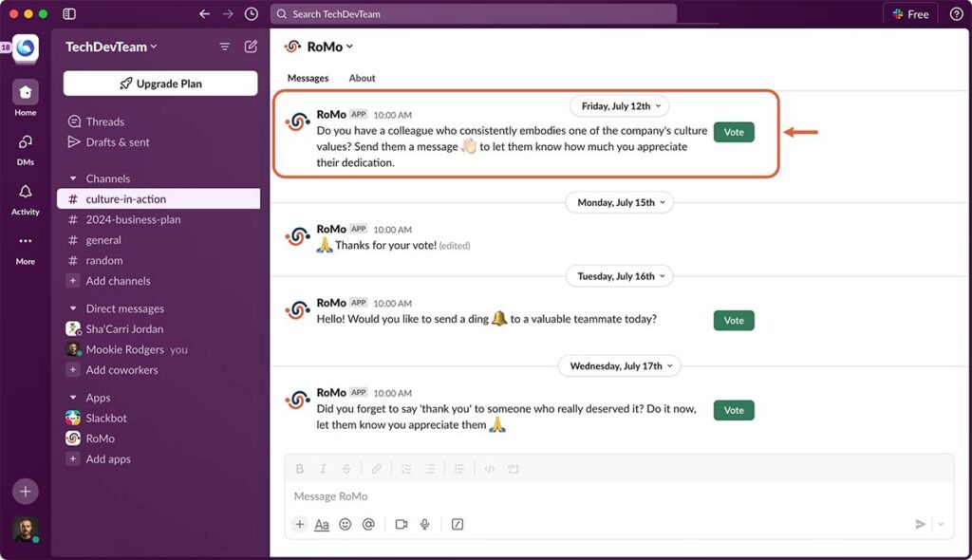Open the send options dropdown arrow
Image resolution: width=972 pixels, height=560 pixels.
pos(941,524)
